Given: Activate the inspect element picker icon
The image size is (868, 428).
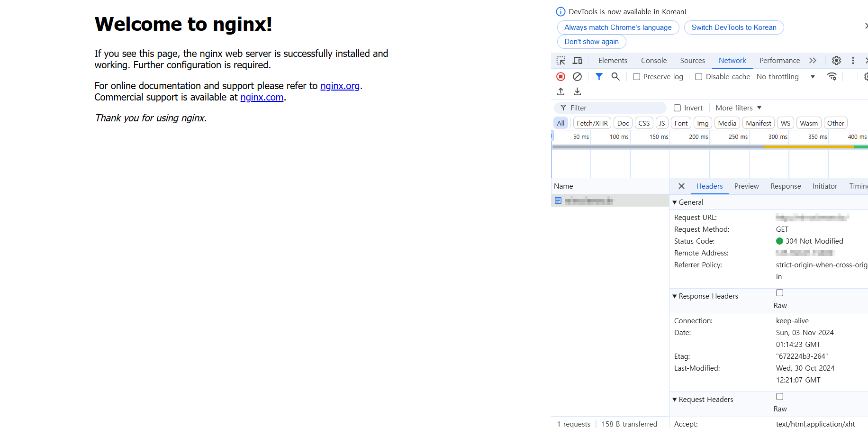Looking at the screenshot, I should pyautogui.click(x=561, y=61).
